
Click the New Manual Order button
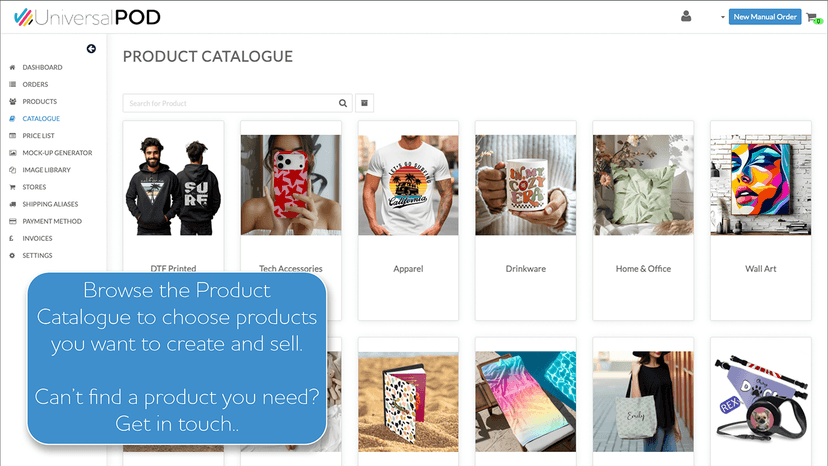tap(765, 17)
